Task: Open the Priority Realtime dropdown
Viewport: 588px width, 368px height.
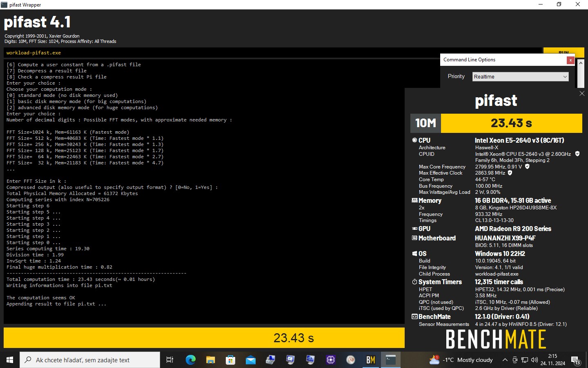Action: [520, 76]
